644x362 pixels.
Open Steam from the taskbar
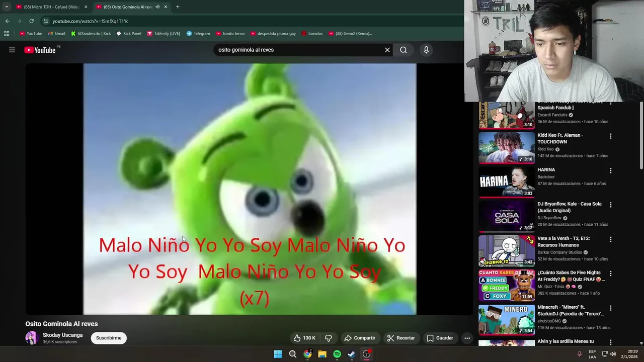[x=352, y=354]
